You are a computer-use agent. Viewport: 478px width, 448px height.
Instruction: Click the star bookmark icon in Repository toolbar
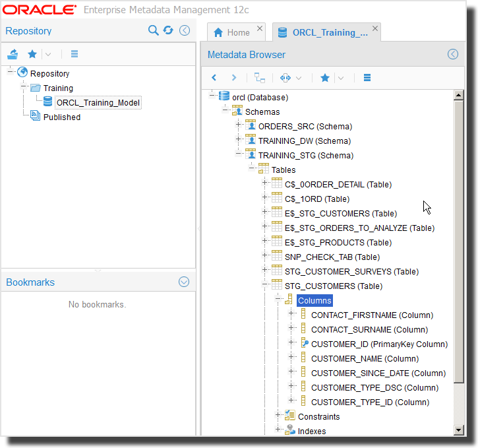coord(32,54)
